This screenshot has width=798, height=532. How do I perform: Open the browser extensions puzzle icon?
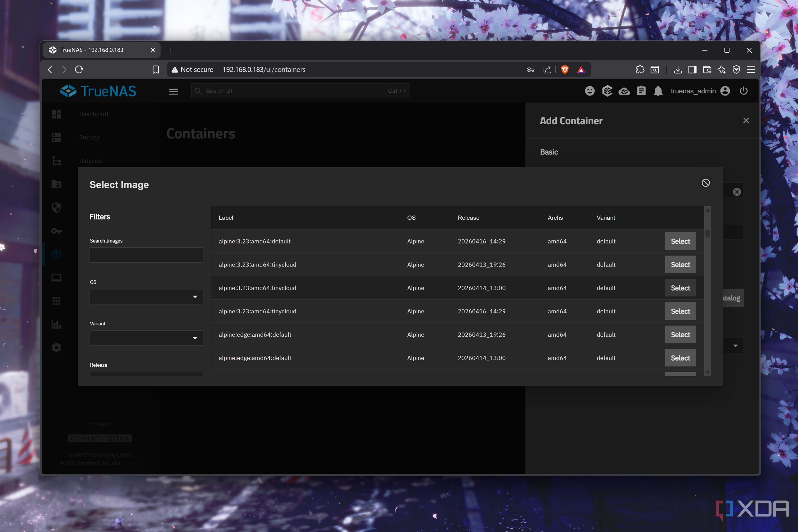click(640, 70)
